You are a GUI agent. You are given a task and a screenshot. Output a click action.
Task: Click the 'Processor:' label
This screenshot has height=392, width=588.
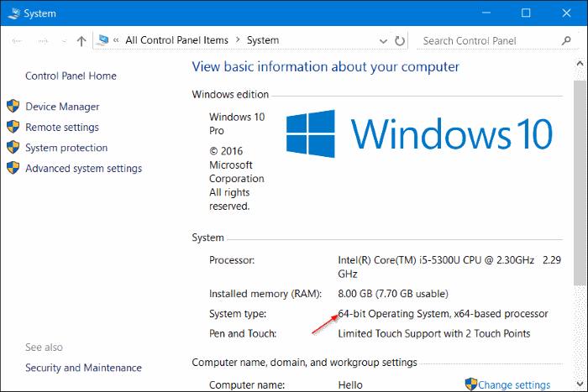point(232,260)
